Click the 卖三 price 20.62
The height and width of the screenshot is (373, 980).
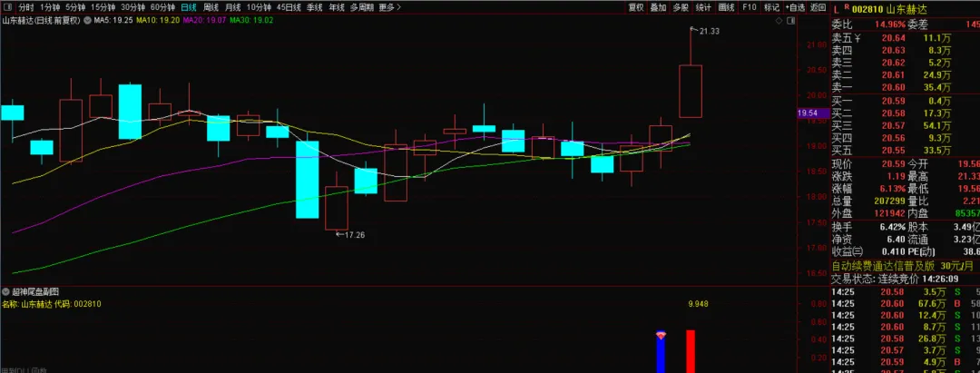point(893,64)
